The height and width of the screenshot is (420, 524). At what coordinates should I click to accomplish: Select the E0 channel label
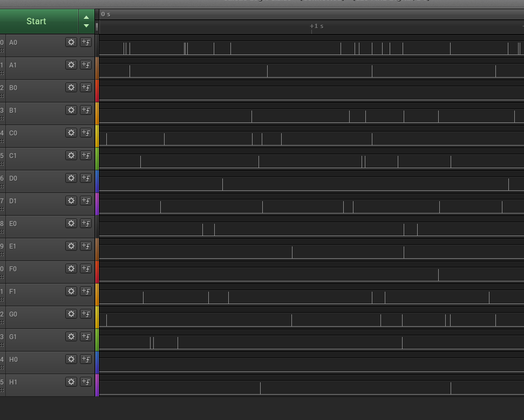(x=13, y=224)
